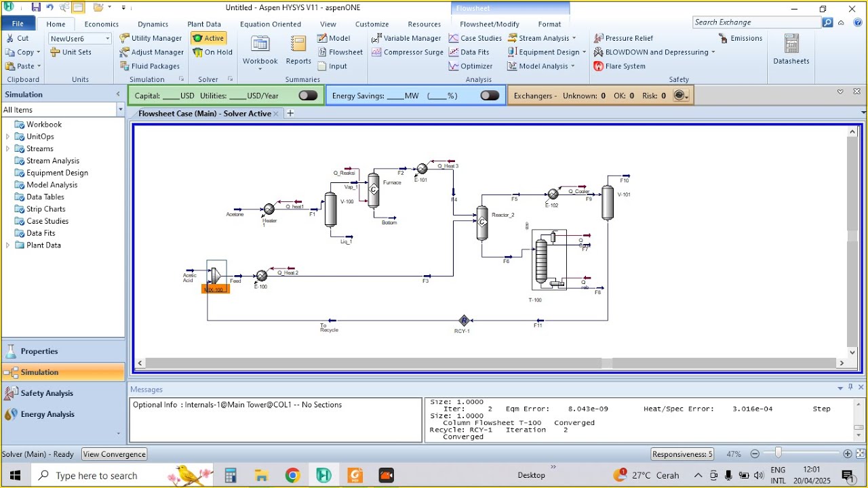Open Adjust Manager
The width and height of the screenshot is (868, 488).
click(151, 52)
